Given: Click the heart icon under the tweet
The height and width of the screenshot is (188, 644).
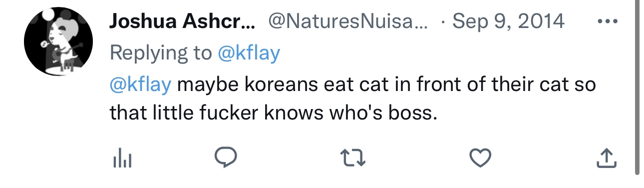Looking at the screenshot, I should coord(481,159).
